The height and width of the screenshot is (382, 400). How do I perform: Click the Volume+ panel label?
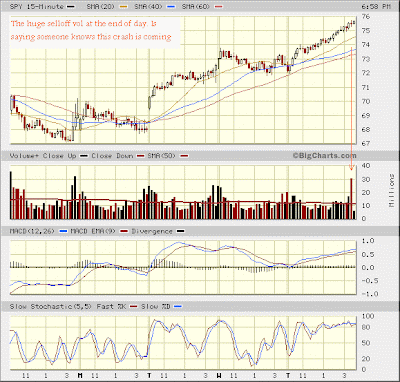[x=23, y=156]
